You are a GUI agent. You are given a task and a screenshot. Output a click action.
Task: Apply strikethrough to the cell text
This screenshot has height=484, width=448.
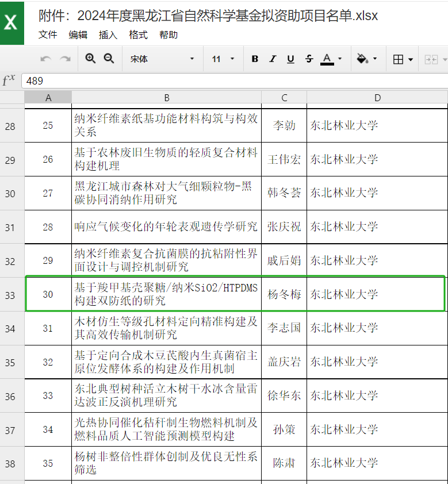click(309, 59)
